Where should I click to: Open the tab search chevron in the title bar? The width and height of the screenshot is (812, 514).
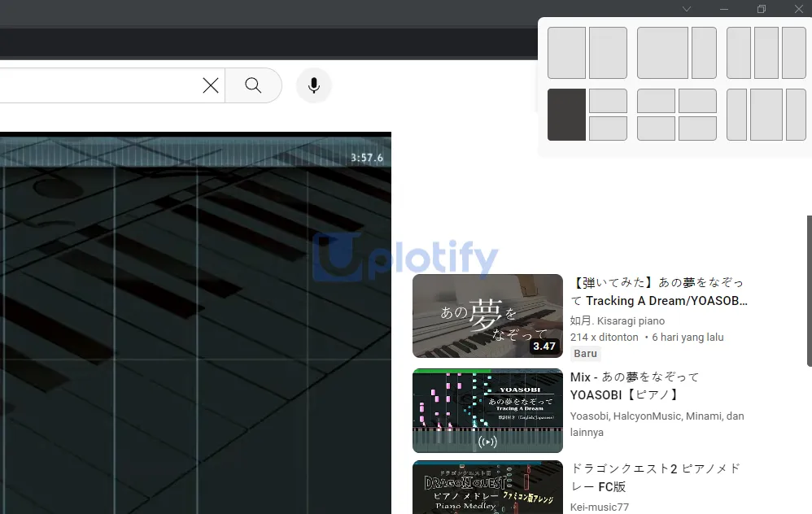[687, 9]
